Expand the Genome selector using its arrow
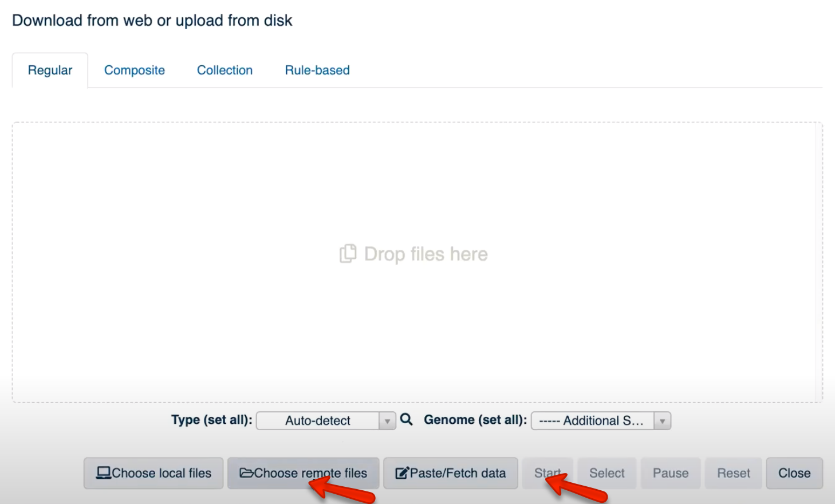This screenshot has height=504, width=835. point(662,421)
